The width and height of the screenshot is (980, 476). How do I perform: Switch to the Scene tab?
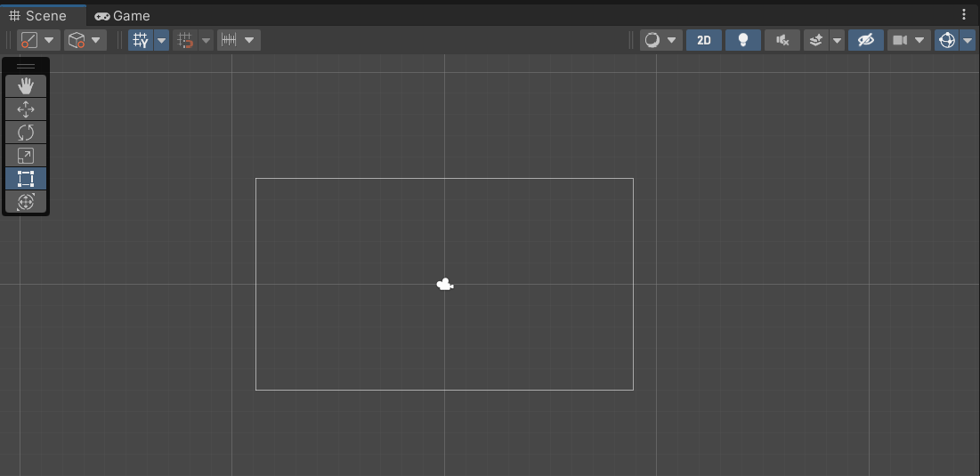38,16
